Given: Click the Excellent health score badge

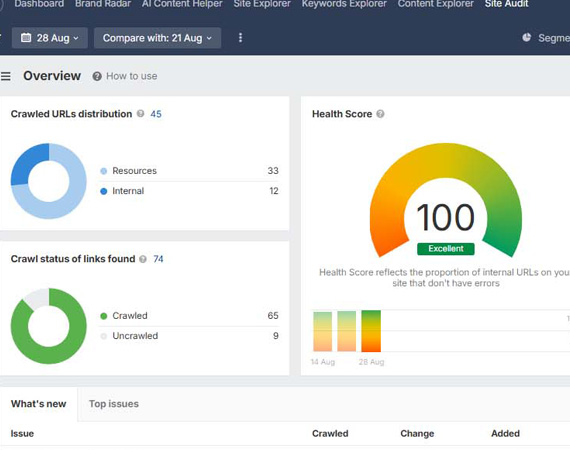Looking at the screenshot, I should tap(446, 249).
